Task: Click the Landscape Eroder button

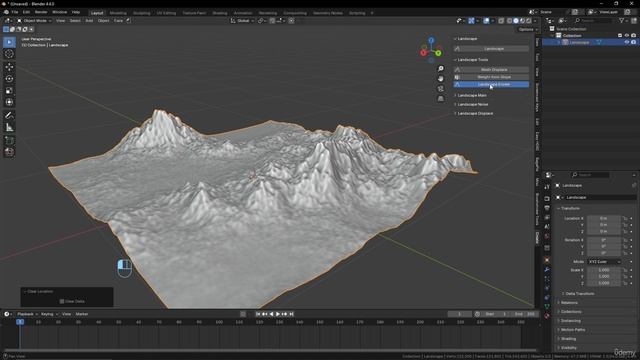Action: [491, 84]
